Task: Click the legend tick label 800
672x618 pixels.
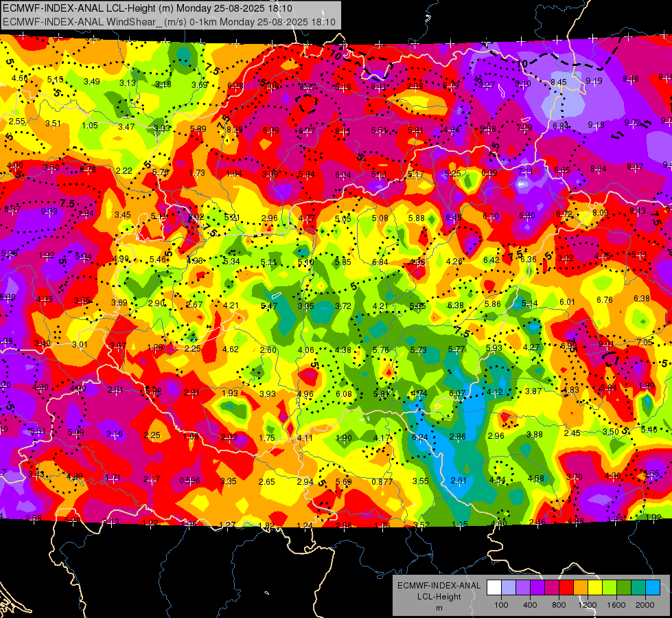Action: [x=559, y=605]
